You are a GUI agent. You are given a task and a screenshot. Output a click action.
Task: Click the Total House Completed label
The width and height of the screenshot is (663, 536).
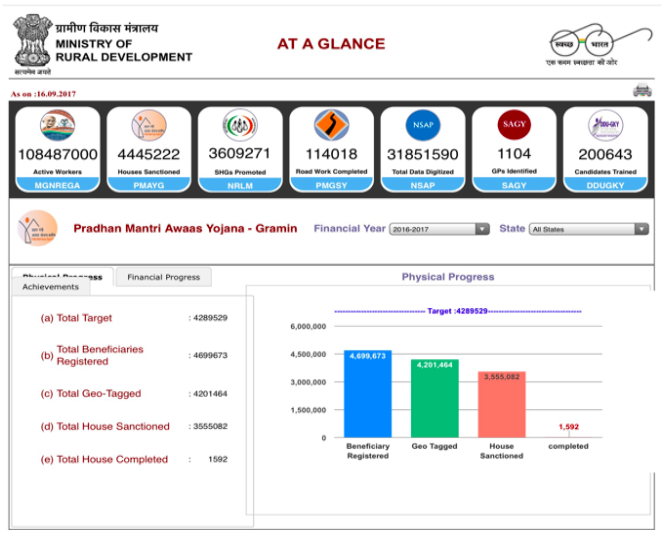(112, 460)
